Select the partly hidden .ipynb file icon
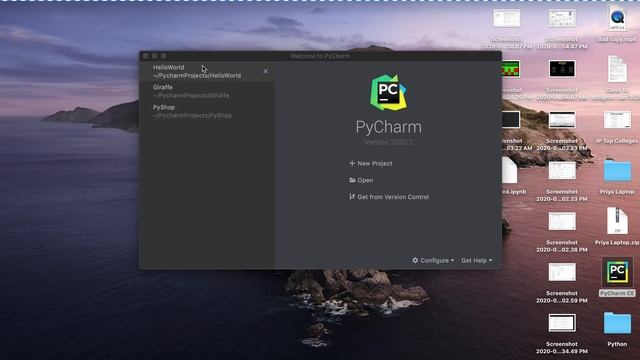 509,171
